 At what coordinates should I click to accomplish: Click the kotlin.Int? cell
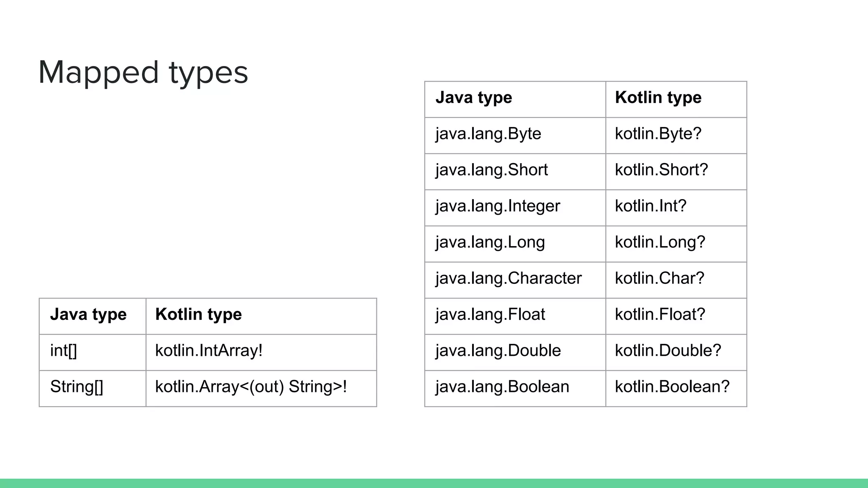[651, 206]
